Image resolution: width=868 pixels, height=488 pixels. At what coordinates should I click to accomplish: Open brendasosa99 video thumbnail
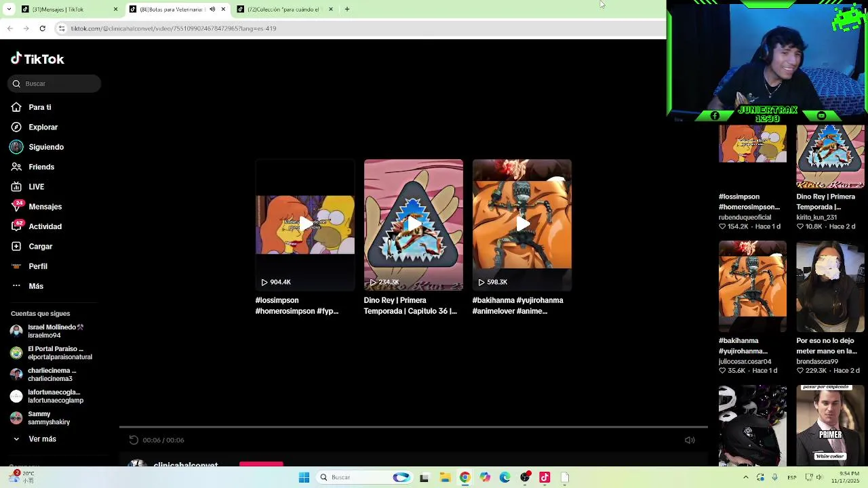click(x=830, y=286)
